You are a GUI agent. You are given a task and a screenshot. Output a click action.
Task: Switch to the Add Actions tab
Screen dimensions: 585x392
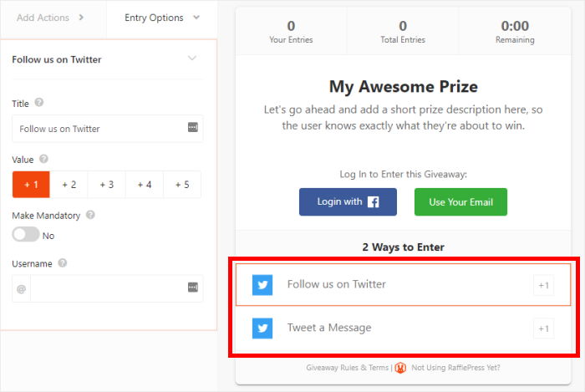pyautogui.click(x=52, y=17)
